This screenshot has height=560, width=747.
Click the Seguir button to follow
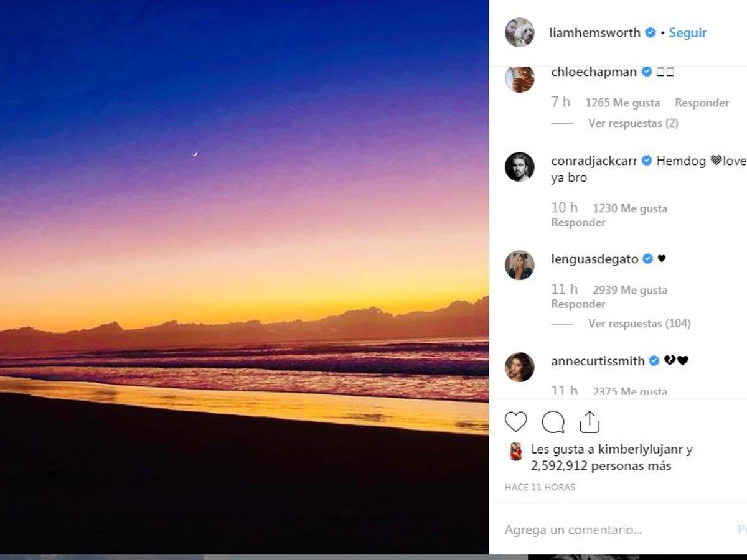[x=687, y=32]
